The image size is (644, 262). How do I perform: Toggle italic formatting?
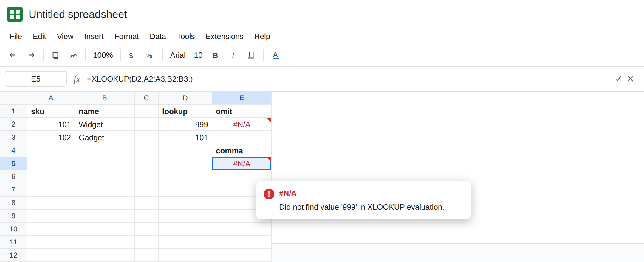pos(233,55)
